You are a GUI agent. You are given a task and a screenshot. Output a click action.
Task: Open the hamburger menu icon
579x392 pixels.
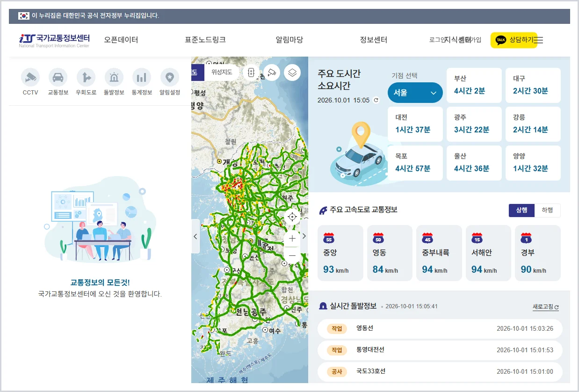(538, 40)
